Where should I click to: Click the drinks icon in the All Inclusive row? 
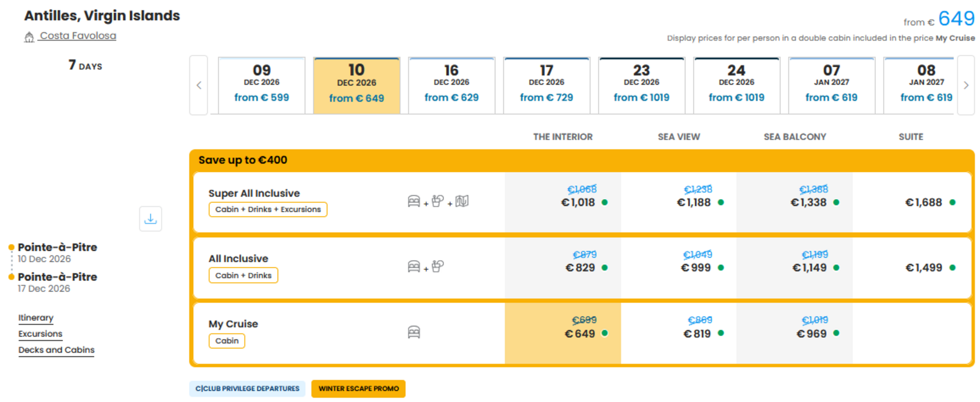[x=437, y=266]
